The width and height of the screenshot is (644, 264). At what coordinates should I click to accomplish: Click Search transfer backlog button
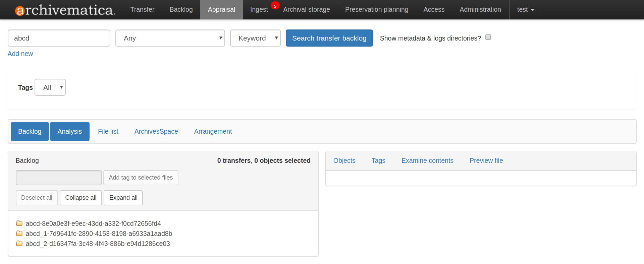point(329,38)
